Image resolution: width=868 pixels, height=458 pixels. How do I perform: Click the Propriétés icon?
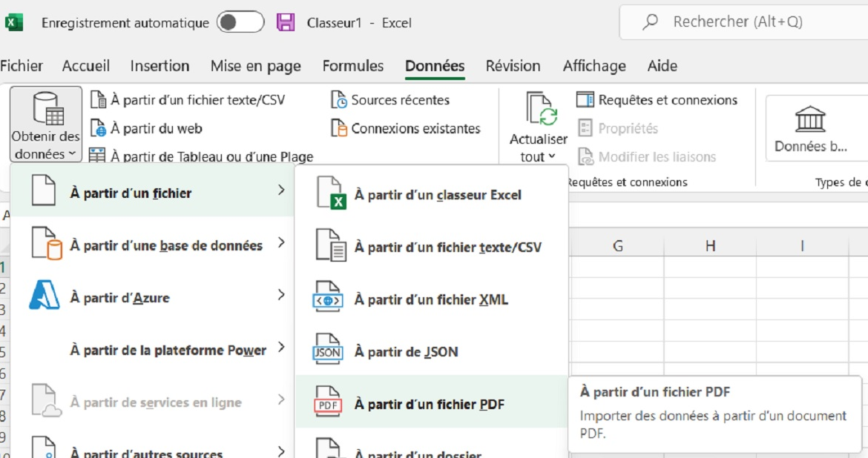[x=585, y=128]
